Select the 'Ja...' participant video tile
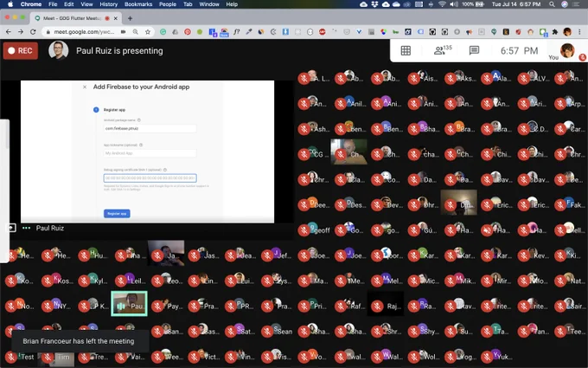 (x=166, y=254)
